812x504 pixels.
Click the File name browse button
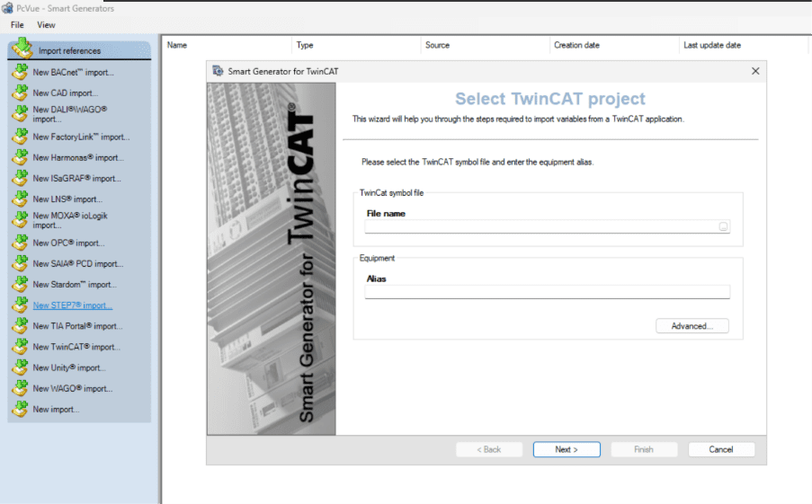(723, 227)
